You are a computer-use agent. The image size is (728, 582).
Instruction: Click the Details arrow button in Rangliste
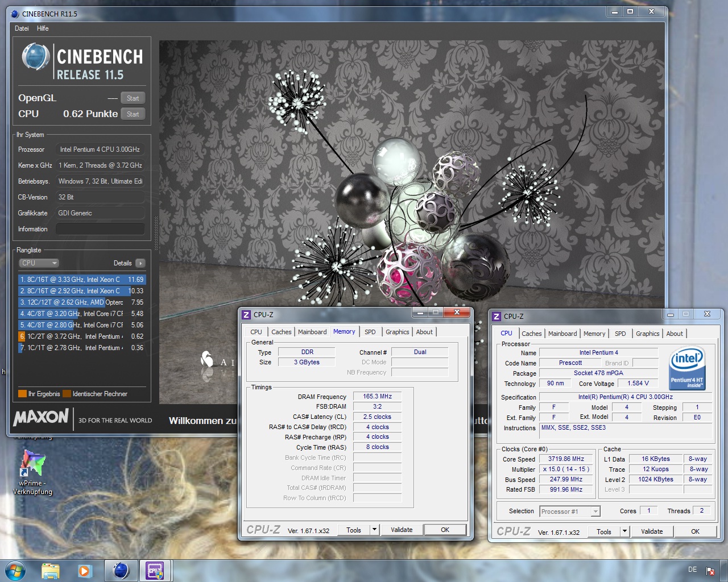(140, 263)
